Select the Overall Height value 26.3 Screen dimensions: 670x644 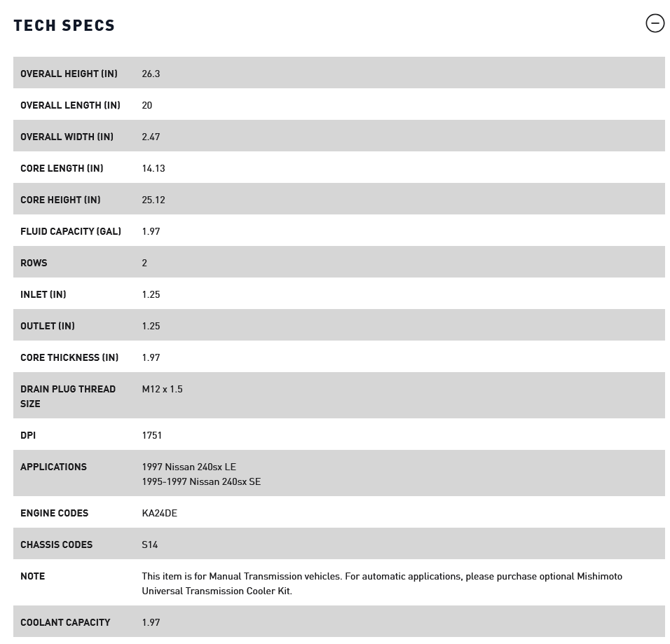tap(151, 74)
